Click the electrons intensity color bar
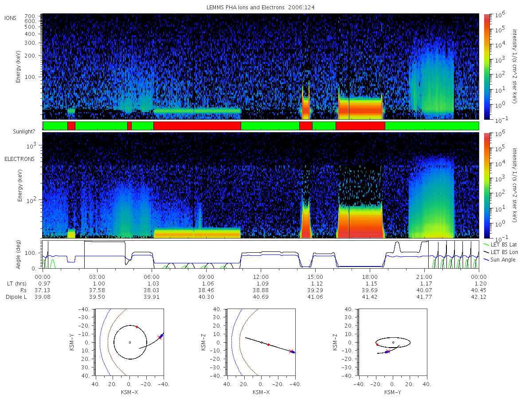Viewport: 532px width, 399px height. (487, 185)
